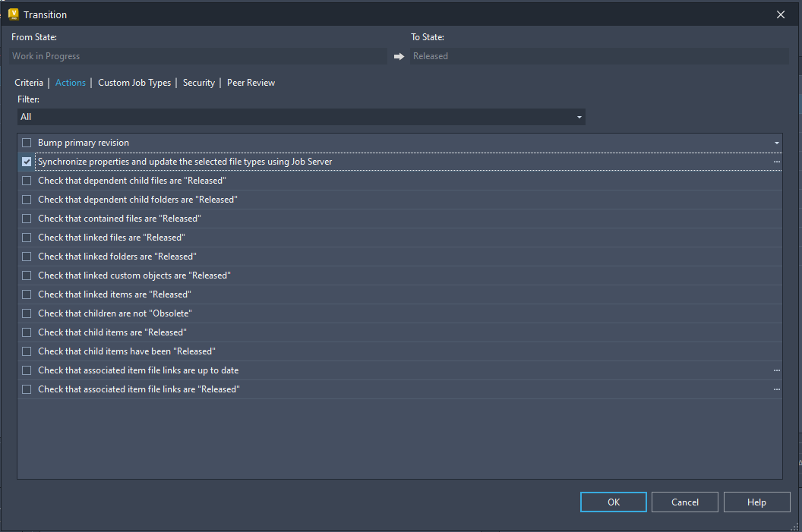Click the To State field showing Released
Image resolution: width=802 pixels, height=532 pixels.
[x=598, y=55]
